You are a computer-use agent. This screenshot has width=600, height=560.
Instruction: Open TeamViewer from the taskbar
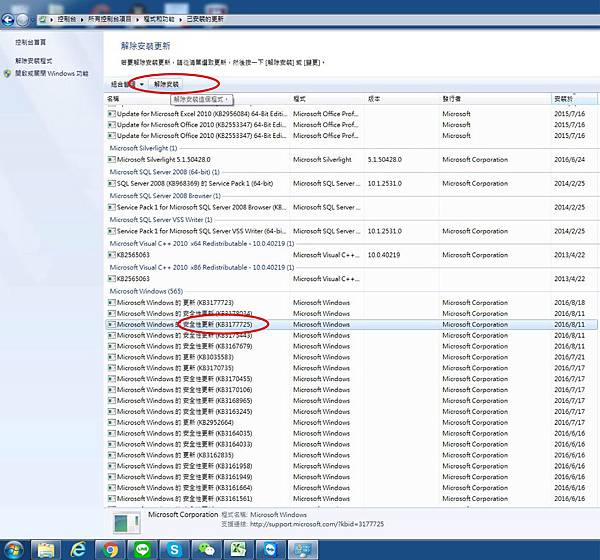click(x=271, y=550)
